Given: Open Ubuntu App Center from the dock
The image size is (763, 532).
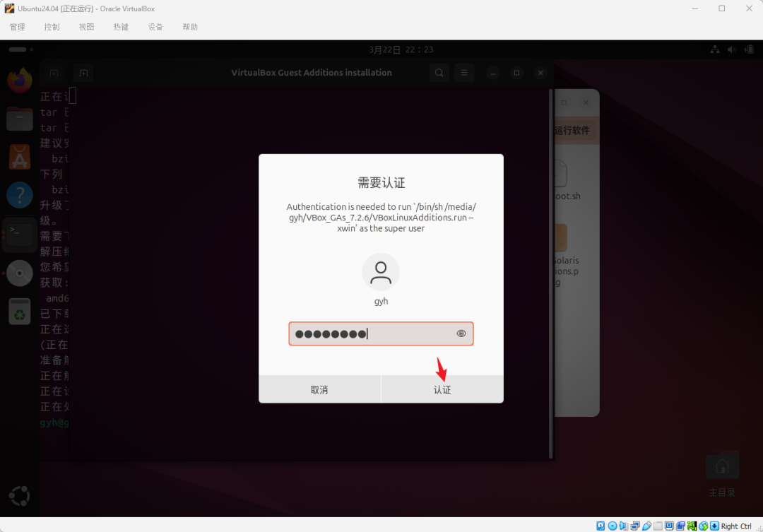Looking at the screenshot, I should [x=19, y=157].
